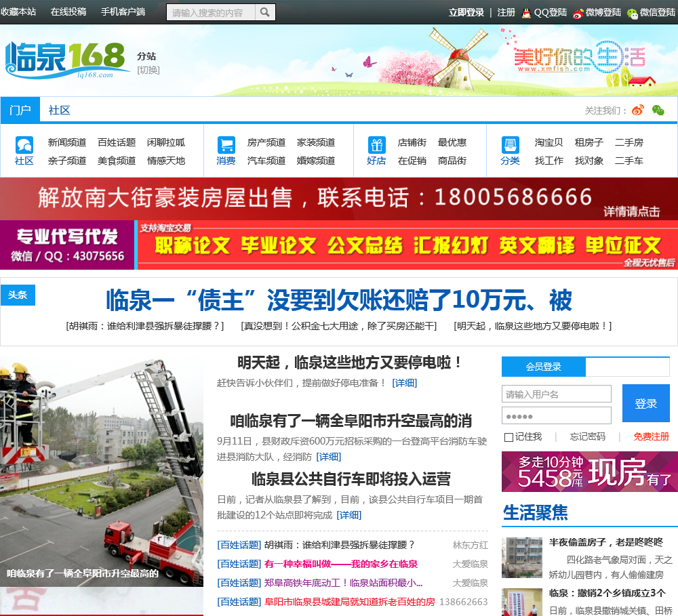The image size is (678, 616).
Task: Open 闲聊拉呱 channel
Action: [166, 142]
